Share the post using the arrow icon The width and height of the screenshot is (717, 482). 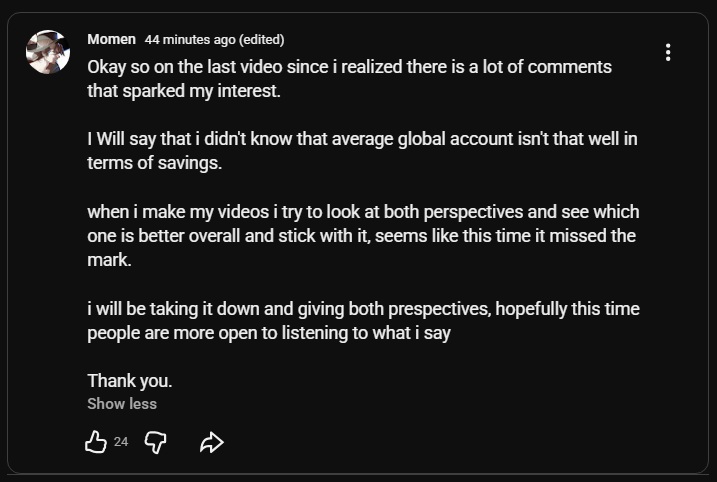coord(212,442)
